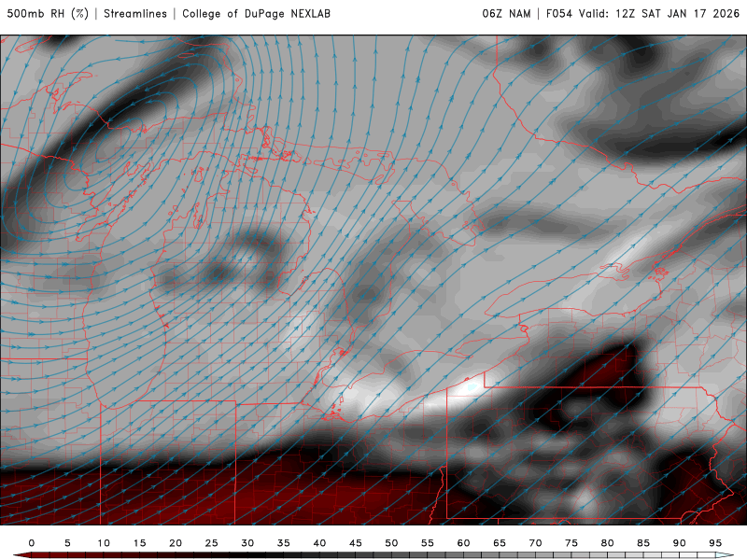Click the "5" colorbar scale label

(x=67, y=543)
